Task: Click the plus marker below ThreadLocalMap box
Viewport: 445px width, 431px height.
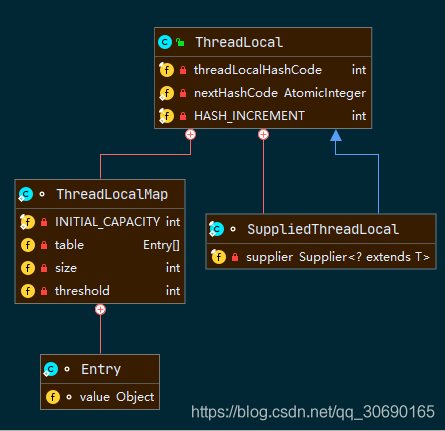Action: (100, 310)
